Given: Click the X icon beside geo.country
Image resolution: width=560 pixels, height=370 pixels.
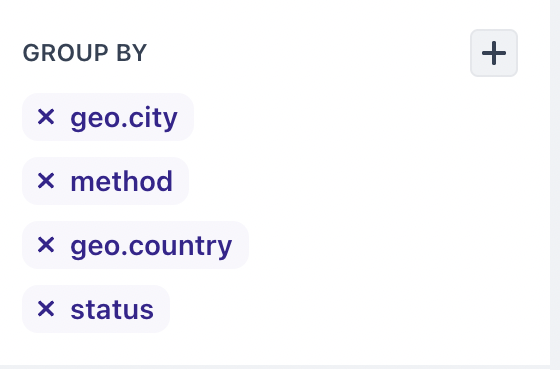Looking at the screenshot, I should coord(46,245).
